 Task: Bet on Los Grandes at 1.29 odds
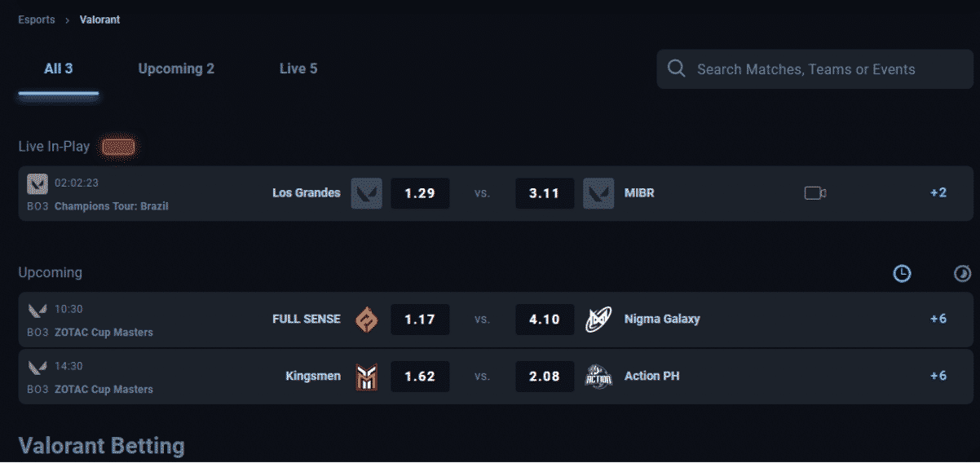click(x=420, y=193)
